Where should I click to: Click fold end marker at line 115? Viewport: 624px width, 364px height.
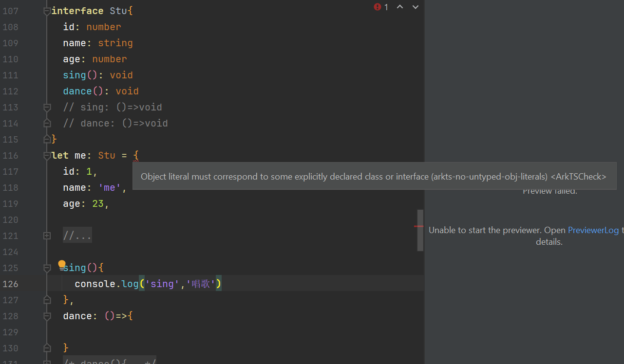pos(47,139)
